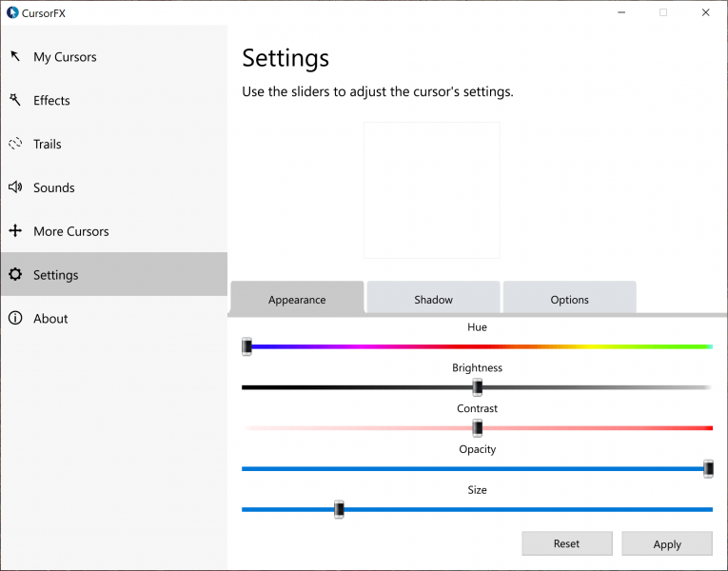Click the Opacity slider handle

[x=709, y=468]
